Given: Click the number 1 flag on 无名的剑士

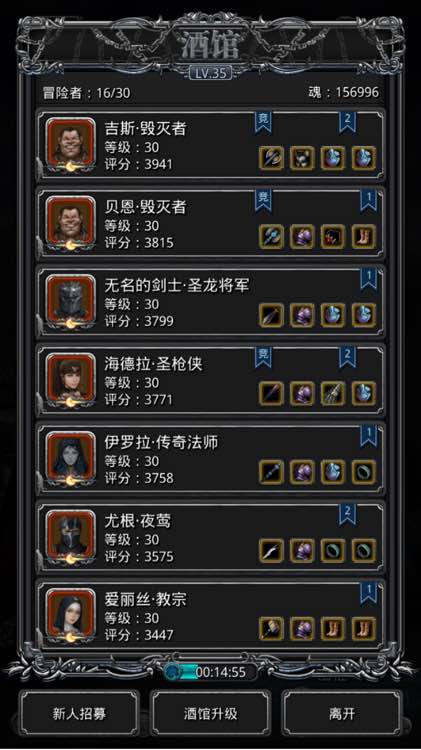Looking at the screenshot, I should 368,279.
